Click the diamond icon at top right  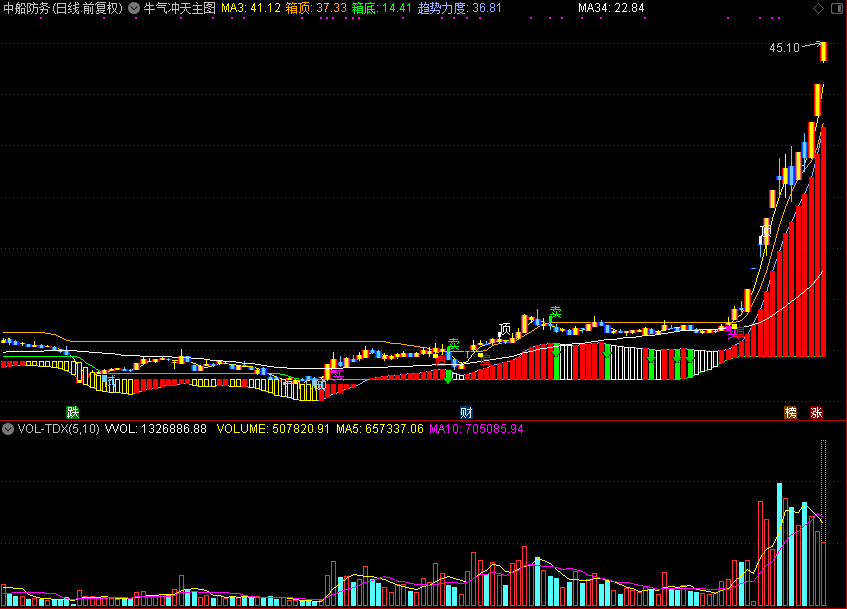click(818, 8)
